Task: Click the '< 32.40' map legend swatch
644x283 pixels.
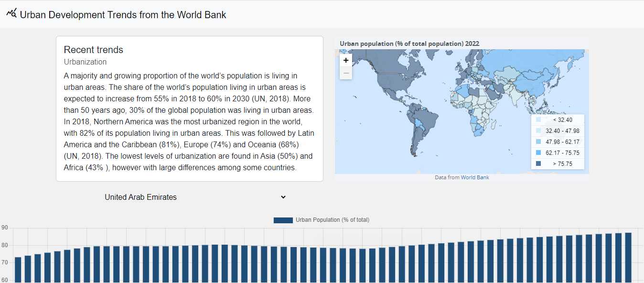Action: 538,120
